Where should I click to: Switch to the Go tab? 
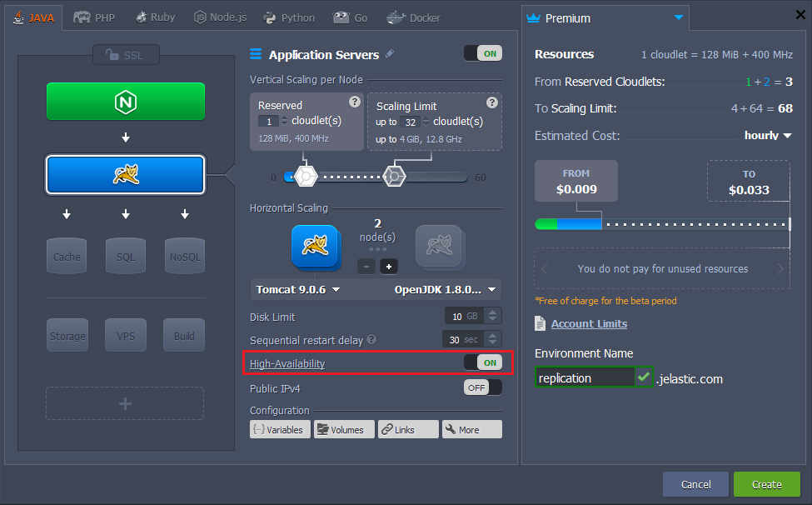350,17
